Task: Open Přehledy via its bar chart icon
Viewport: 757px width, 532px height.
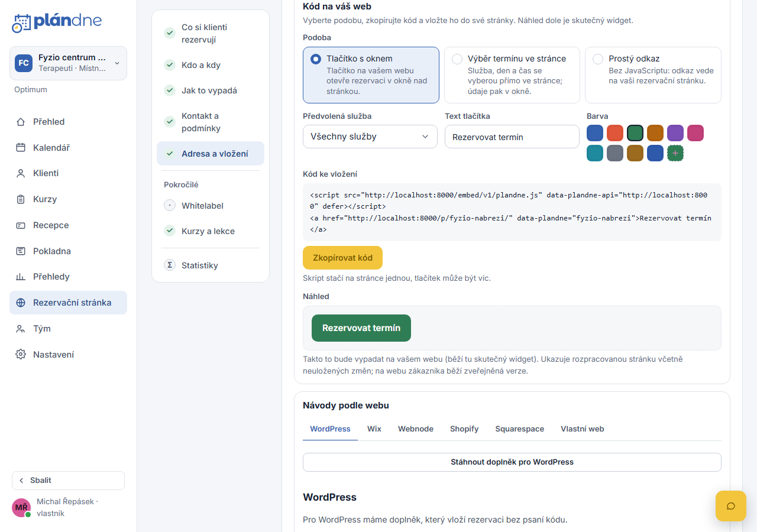Action: (21, 277)
